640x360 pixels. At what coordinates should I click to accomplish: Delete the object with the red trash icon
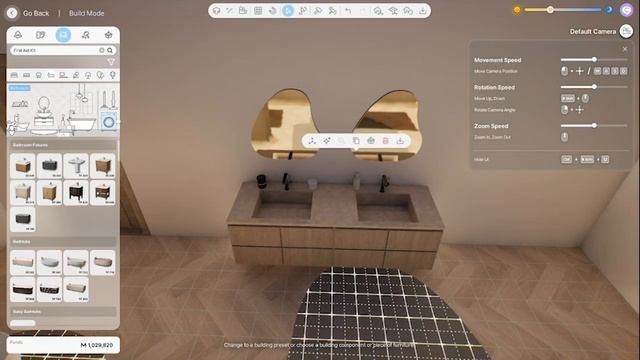385,141
